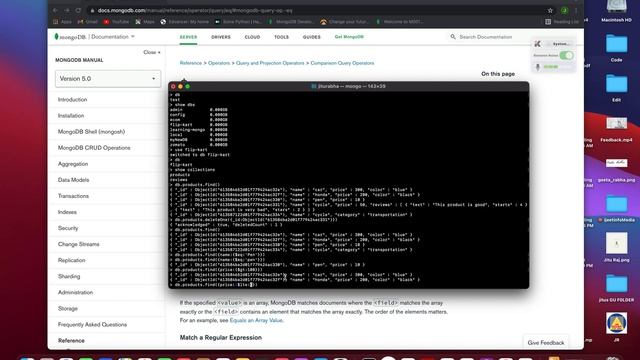Click the Search Documentation magnifier icon
The image size is (640, 360).
453,37
